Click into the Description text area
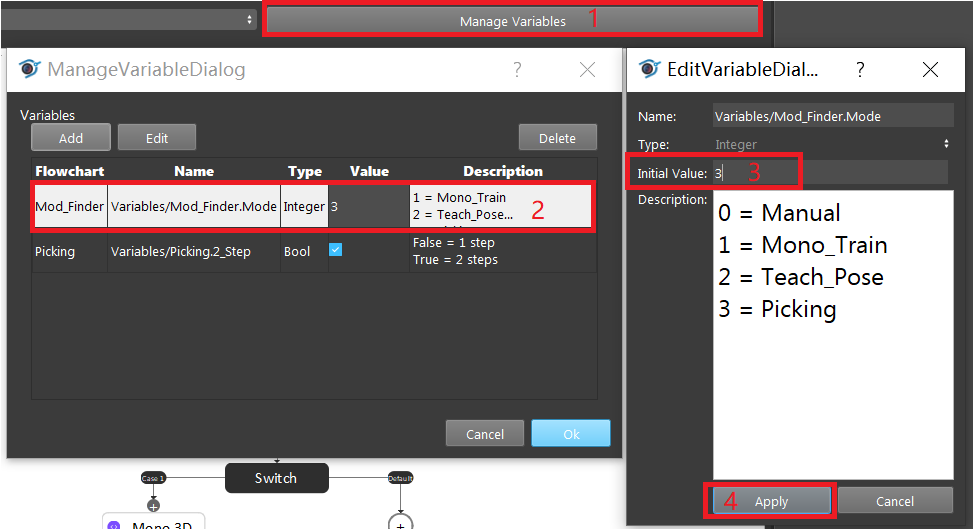Image resolution: width=973 pixels, height=532 pixels. [833, 335]
